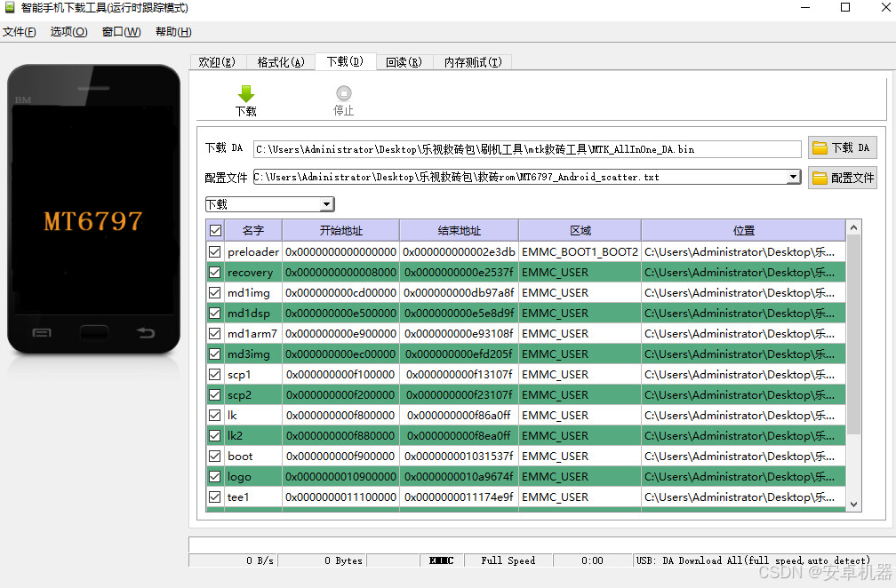Open the 文件(F) menu
The width and height of the screenshot is (896, 588).
20,32
